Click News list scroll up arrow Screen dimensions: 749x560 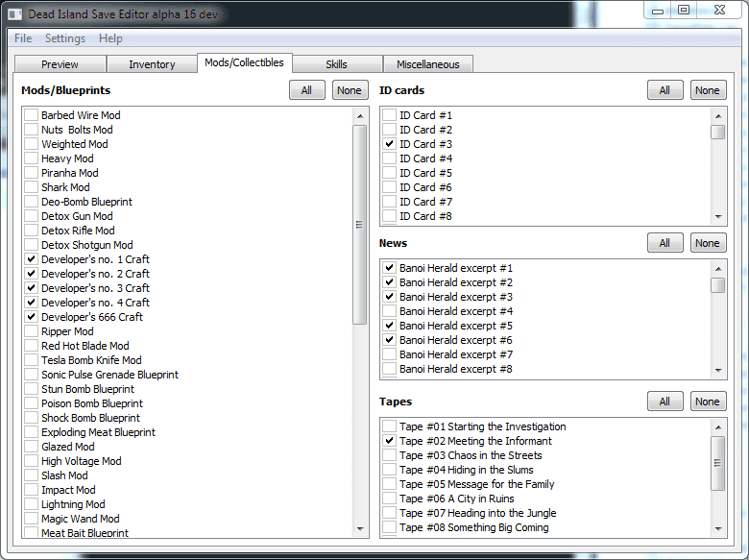[x=718, y=269]
